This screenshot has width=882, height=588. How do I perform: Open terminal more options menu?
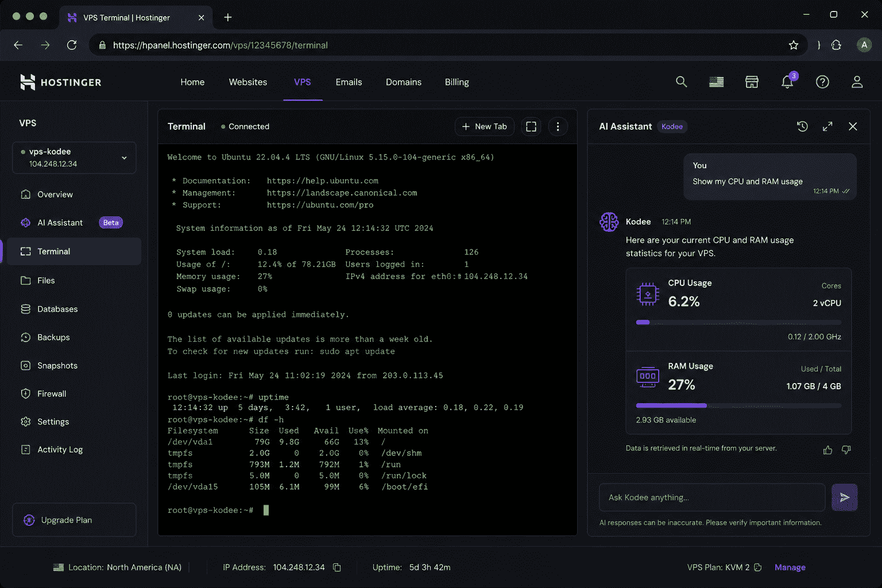click(x=558, y=126)
